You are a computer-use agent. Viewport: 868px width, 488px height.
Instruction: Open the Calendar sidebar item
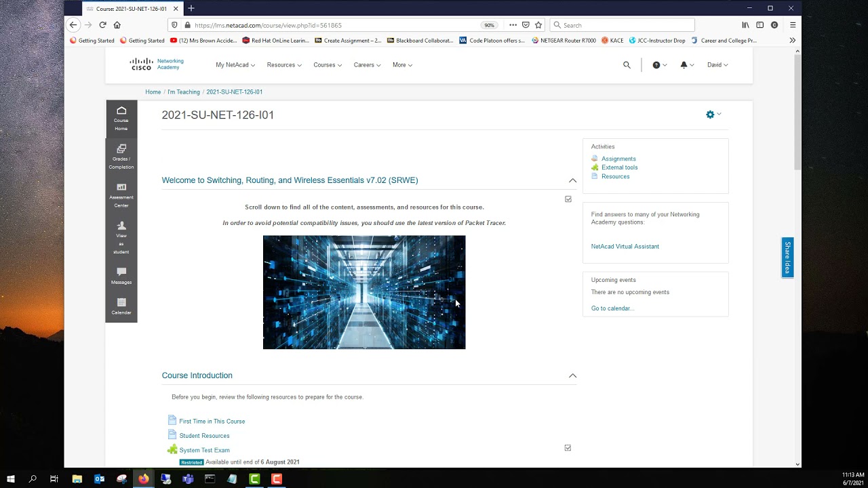pyautogui.click(x=121, y=306)
